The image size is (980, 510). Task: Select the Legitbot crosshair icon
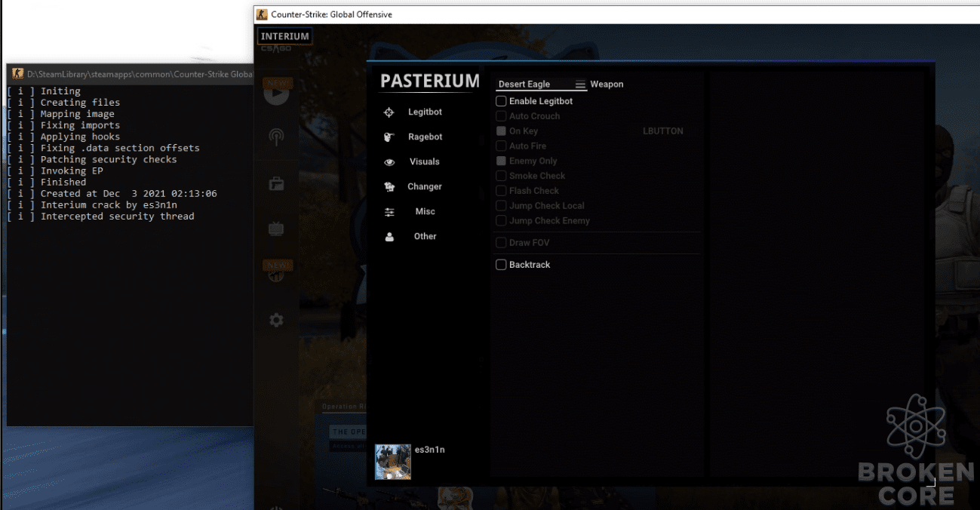click(x=389, y=112)
